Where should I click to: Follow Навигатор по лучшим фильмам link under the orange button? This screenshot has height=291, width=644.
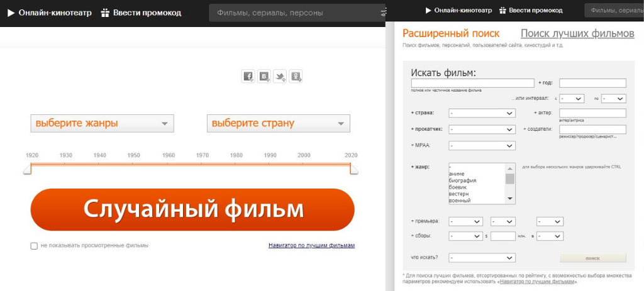311,246
